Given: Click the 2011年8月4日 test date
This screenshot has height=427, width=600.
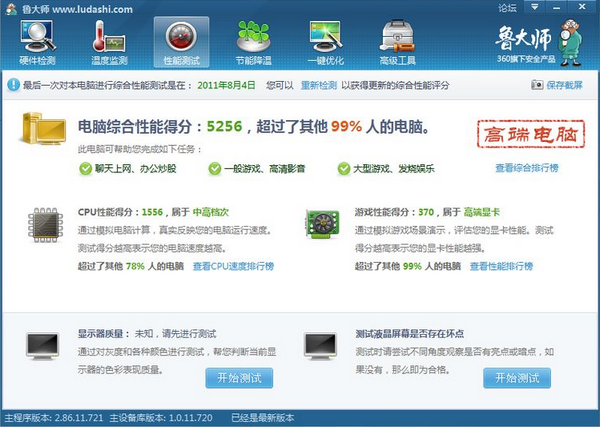Looking at the screenshot, I should (226, 85).
